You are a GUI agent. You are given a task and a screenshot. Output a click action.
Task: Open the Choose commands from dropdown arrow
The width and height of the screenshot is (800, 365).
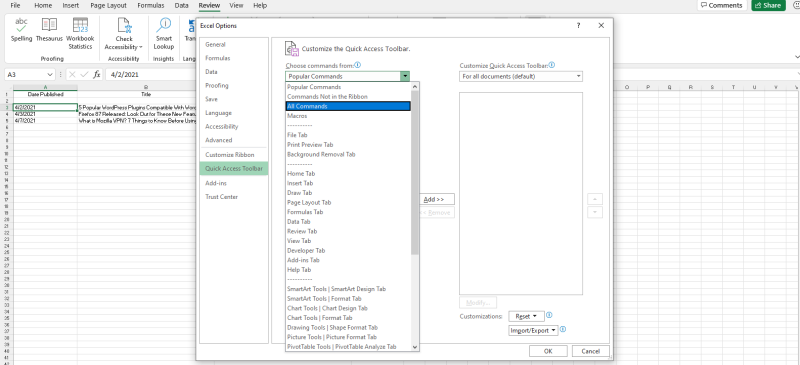click(x=405, y=77)
